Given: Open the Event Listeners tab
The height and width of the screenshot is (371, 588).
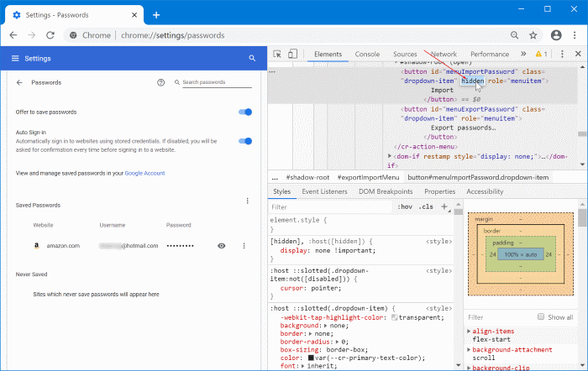Looking at the screenshot, I should click(324, 191).
